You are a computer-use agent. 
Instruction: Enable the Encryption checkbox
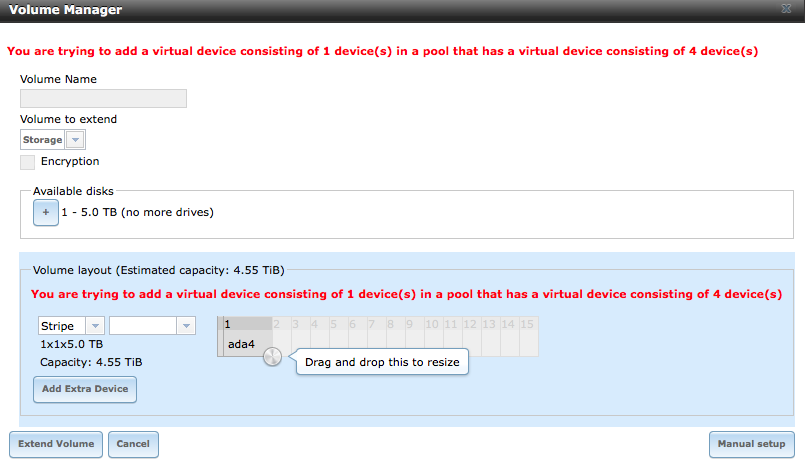tap(28, 162)
